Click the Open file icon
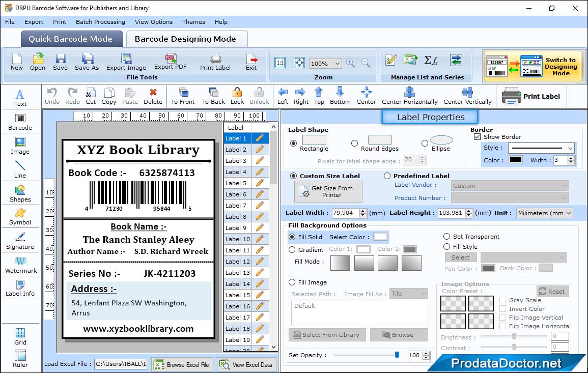The width and height of the screenshot is (588, 373). (38, 62)
